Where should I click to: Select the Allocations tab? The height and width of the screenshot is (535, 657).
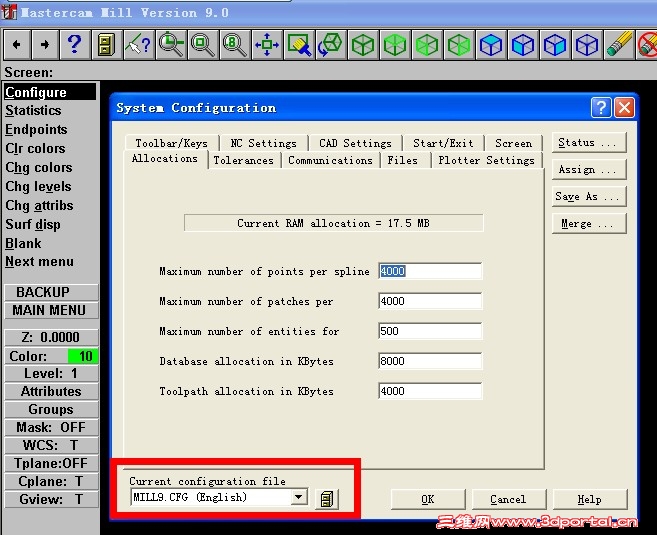tap(165, 159)
